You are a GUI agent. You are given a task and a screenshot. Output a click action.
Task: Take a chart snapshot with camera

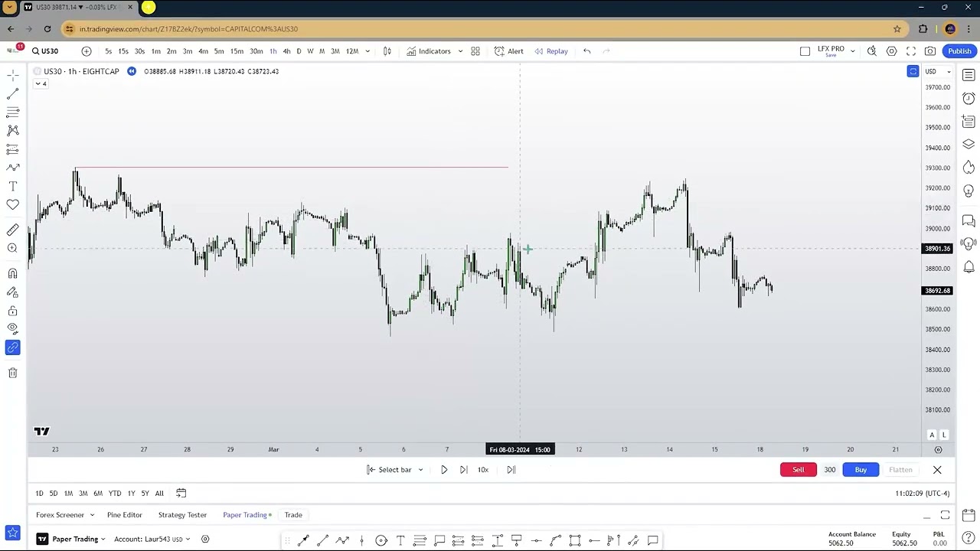(x=930, y=51)
